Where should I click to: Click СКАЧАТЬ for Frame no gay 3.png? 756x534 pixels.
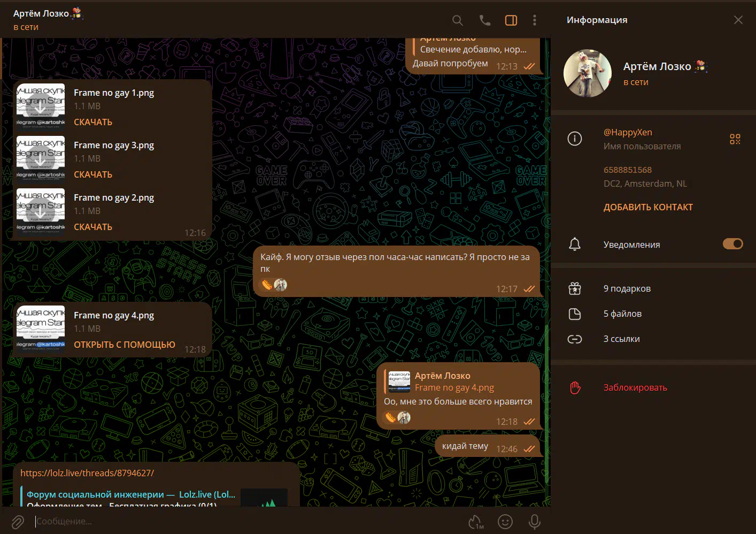click(93, 174)
